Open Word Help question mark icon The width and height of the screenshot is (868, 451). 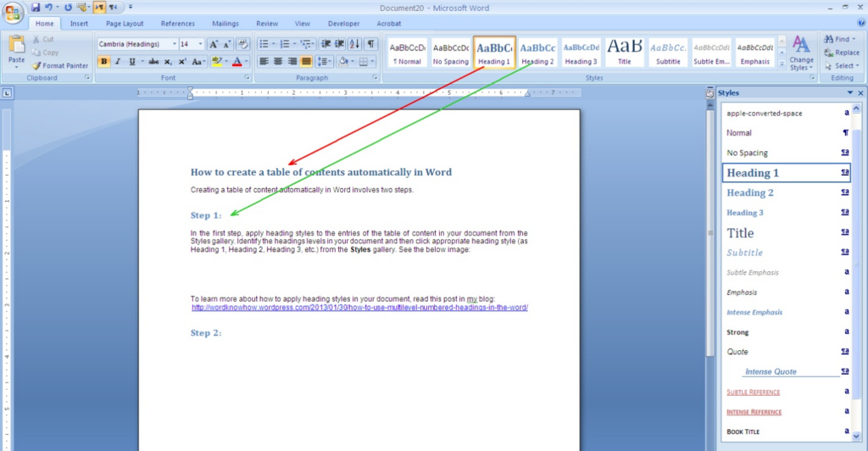click(860, 24)
